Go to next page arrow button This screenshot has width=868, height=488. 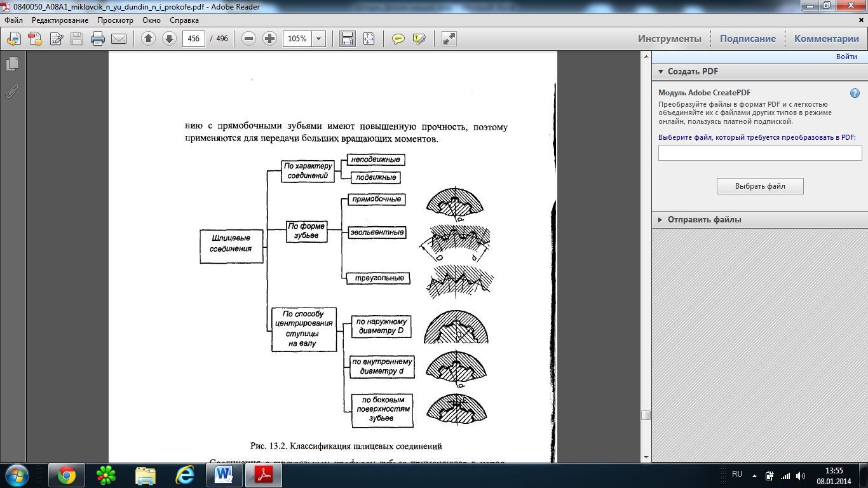(169, 39)
